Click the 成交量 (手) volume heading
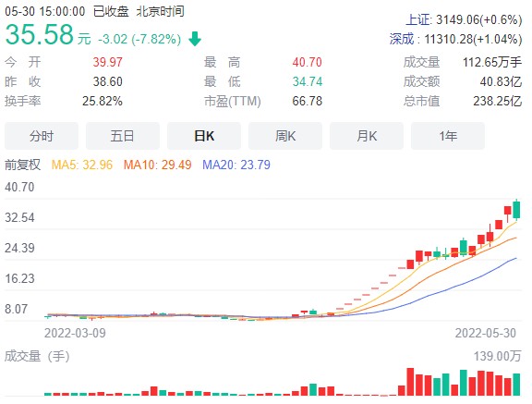The image size is (532, 404). coord(37,356)
